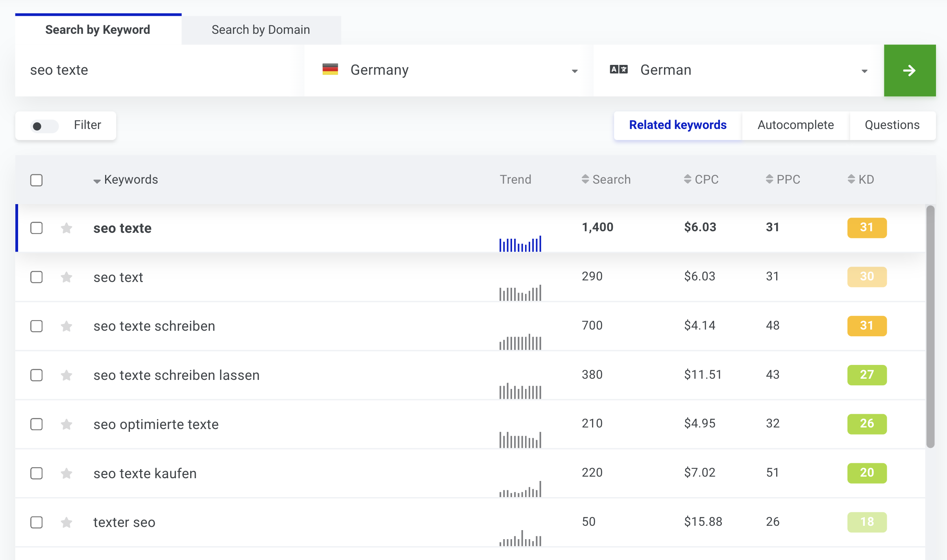Sort by Search volume column
This screenshot has width=947, height=560.
(606, 179)
